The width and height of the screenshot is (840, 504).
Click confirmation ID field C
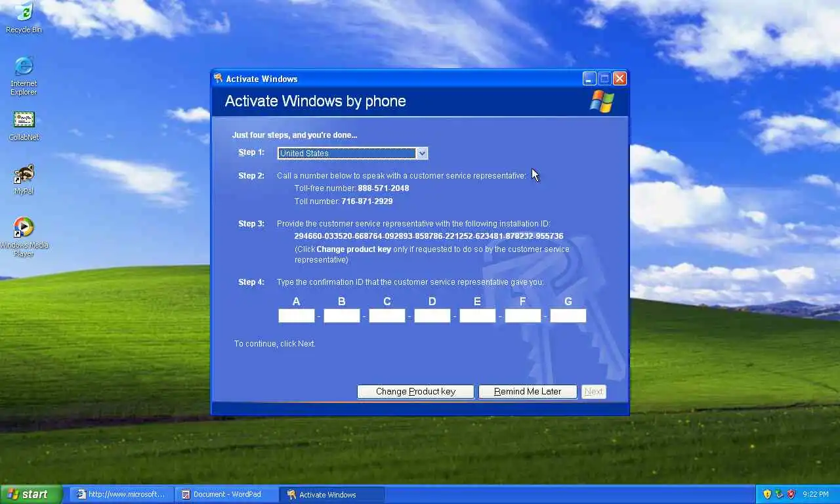pyautogui.click(x=387, y=316)
